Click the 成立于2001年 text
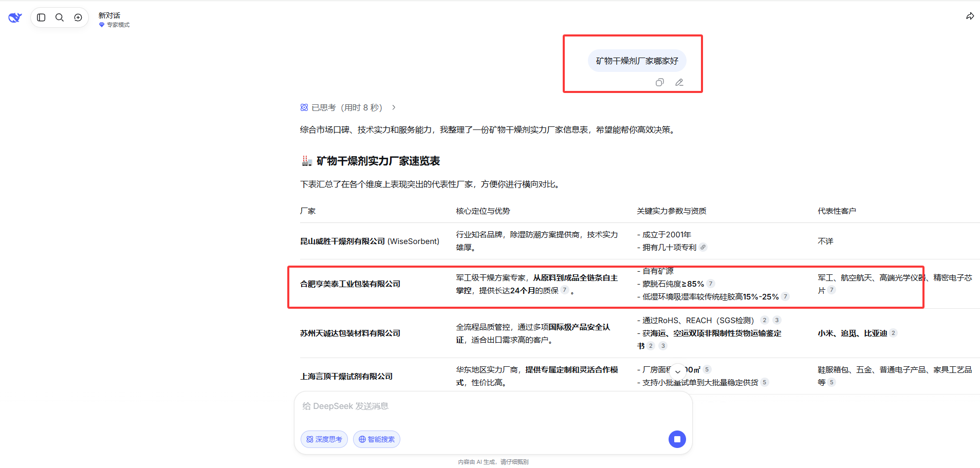The height and width of the screenshot is (468, 980). coord(667,234)
